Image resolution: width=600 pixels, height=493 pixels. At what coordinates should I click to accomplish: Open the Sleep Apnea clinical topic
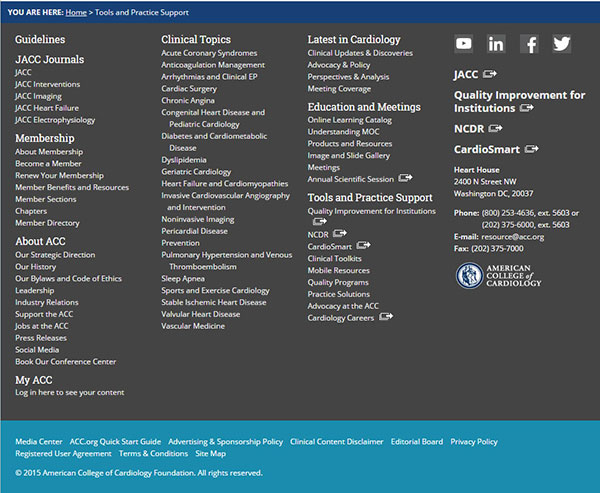point(183,279)
